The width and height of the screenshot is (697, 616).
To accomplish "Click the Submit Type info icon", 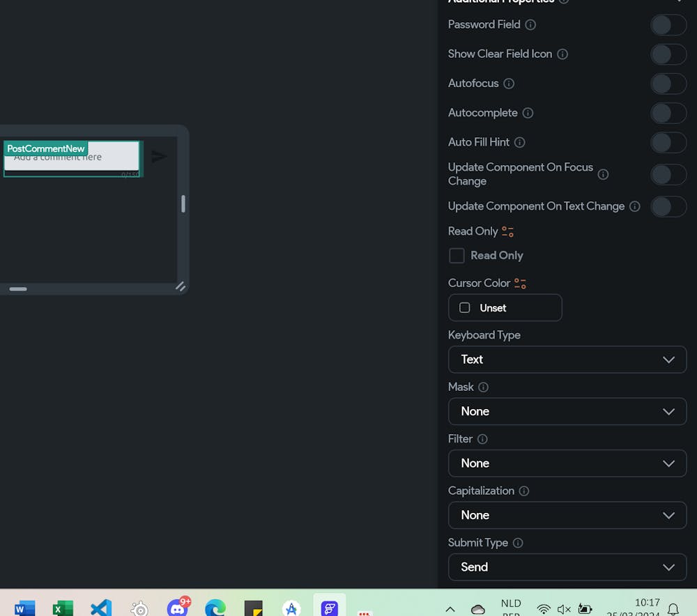I will point(518,543).
